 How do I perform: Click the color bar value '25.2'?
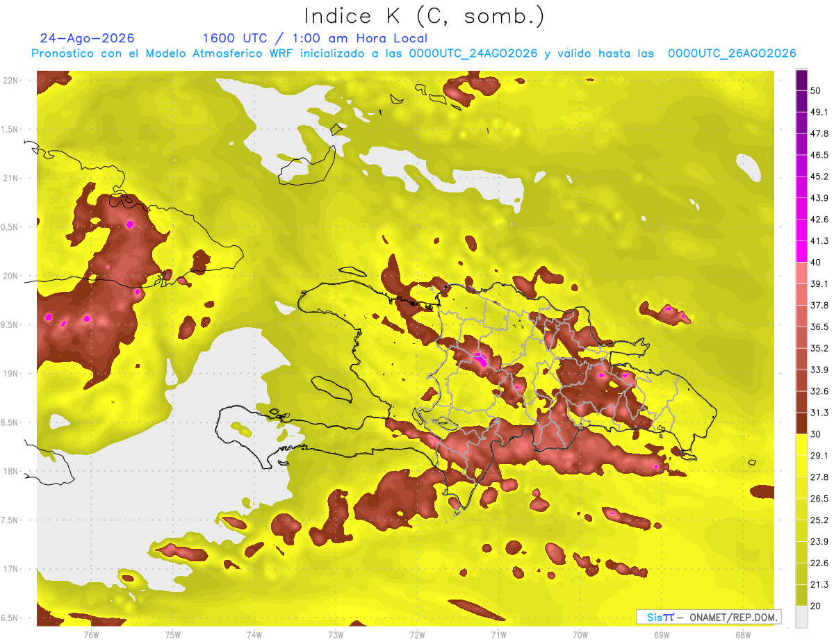coord(819,520)
